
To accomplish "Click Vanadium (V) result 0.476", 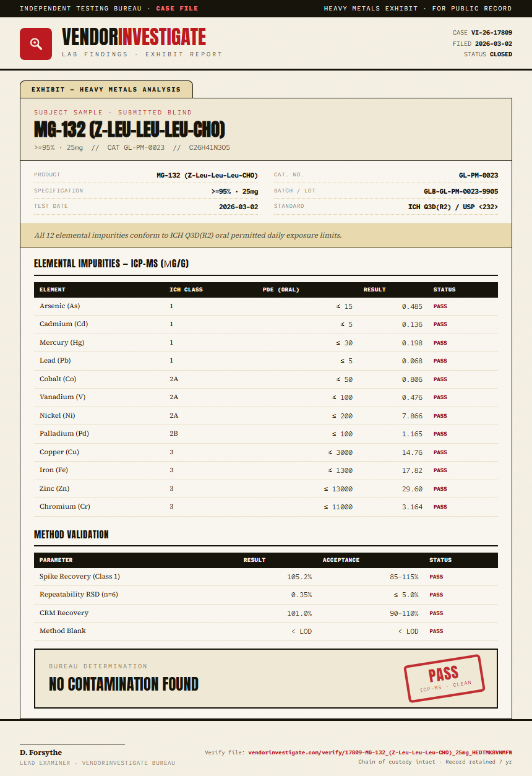I will point(412,397).
